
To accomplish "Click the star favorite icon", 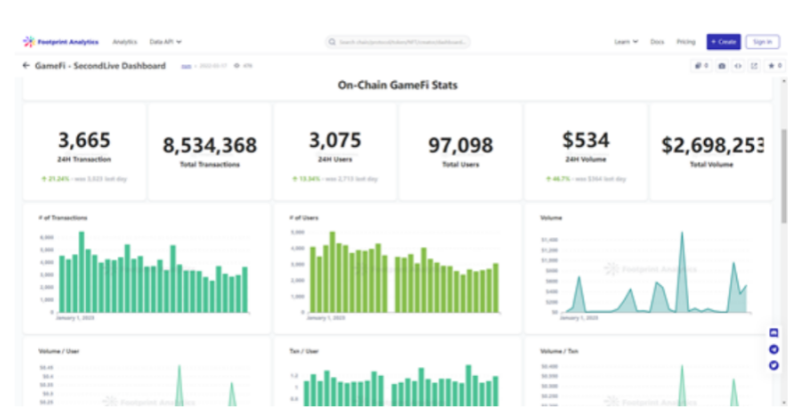I will 775,66.
